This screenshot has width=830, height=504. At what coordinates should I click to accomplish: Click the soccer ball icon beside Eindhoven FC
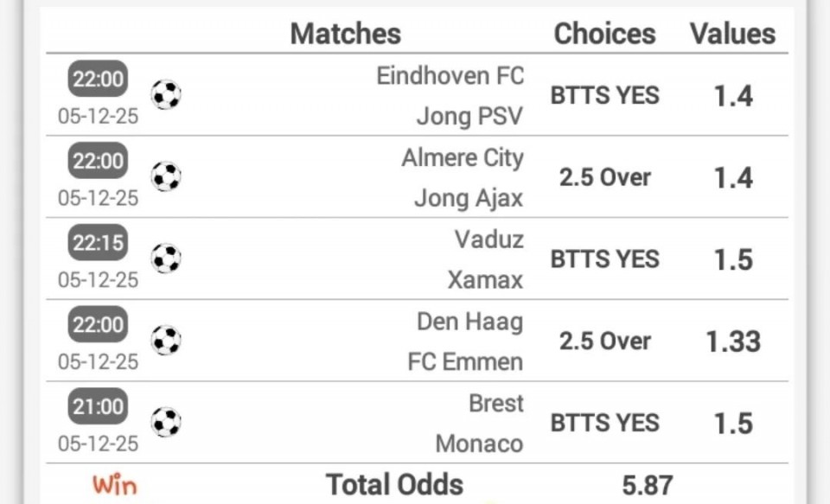point(166,94)
